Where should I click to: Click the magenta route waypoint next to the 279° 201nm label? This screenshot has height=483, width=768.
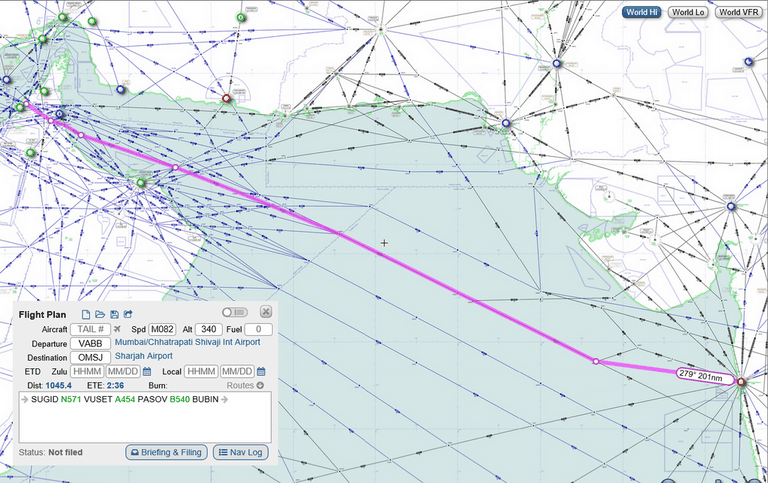click(596, 362)
